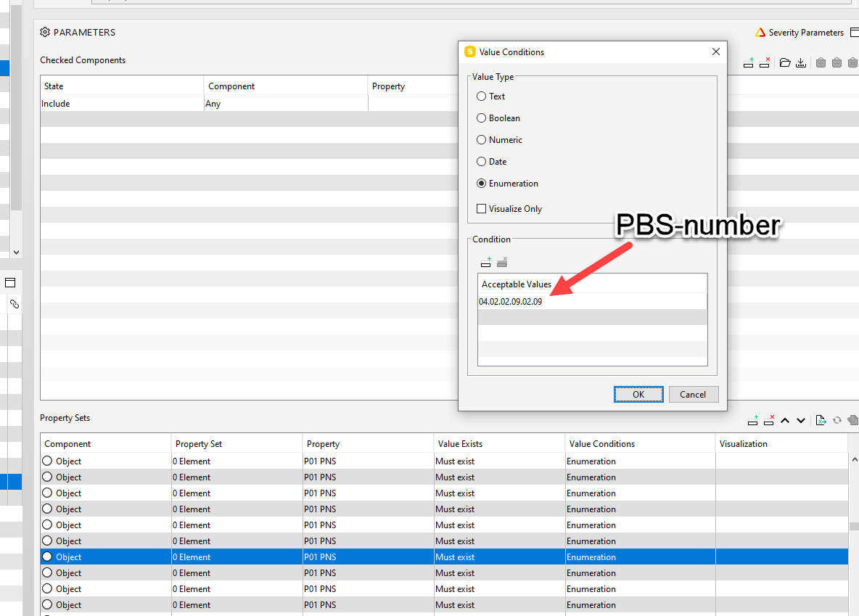The image size is (859, 616).
Task: Add a row to Property Sets table
Action: point(753,420)
